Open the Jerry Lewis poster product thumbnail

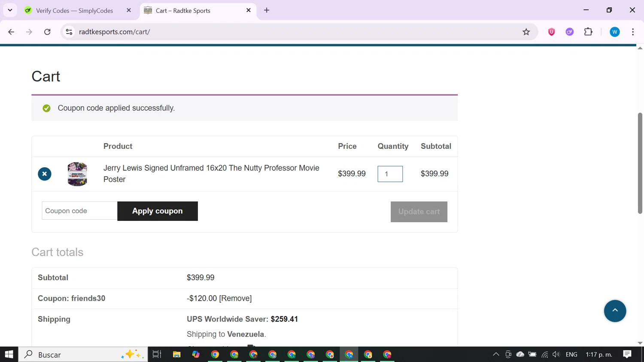point(77,174)
